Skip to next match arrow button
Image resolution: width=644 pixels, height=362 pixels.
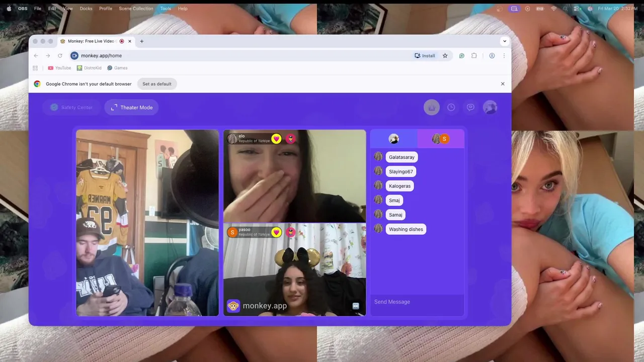356,306
